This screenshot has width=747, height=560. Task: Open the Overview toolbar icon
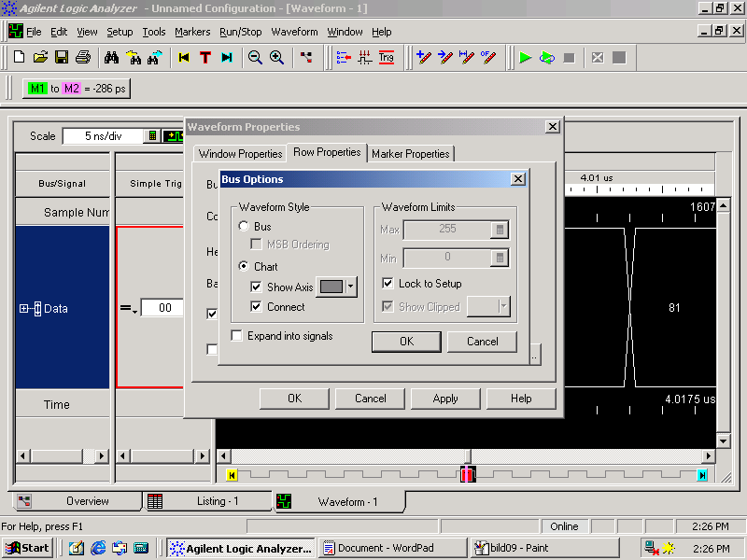tap(306, 58)
